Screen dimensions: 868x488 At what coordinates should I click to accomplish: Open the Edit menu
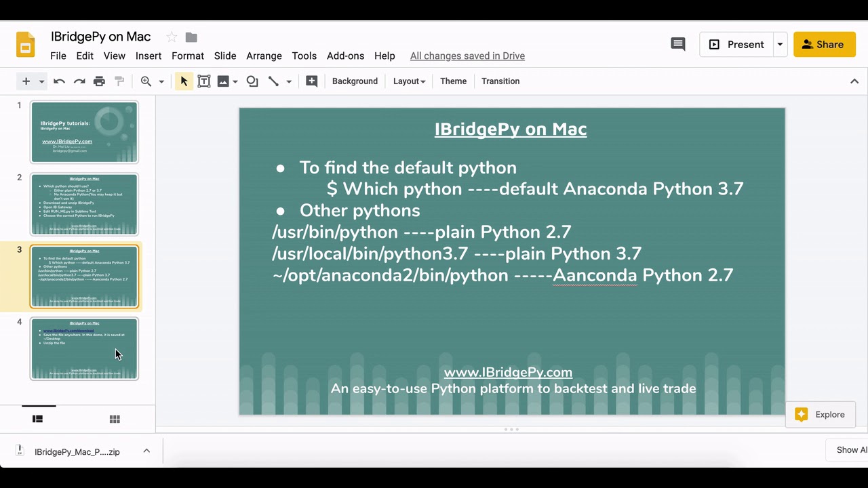[x=85, y=56]
